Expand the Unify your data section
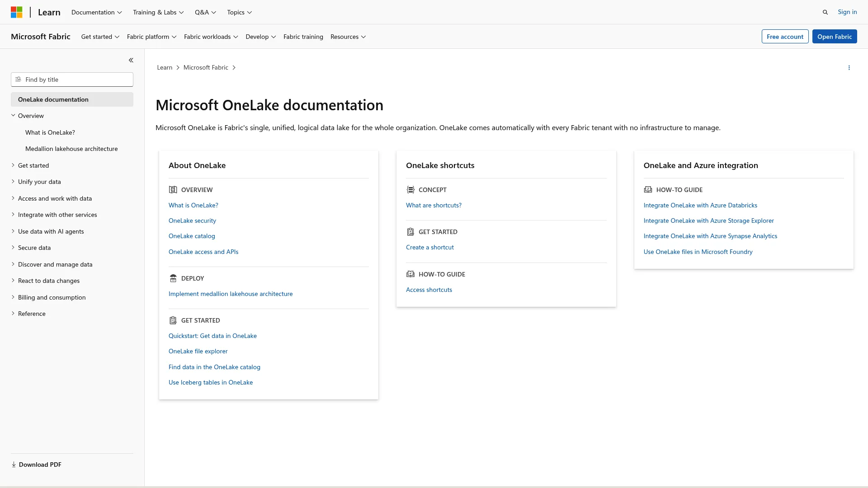868x488 pixels. [13, 182]
